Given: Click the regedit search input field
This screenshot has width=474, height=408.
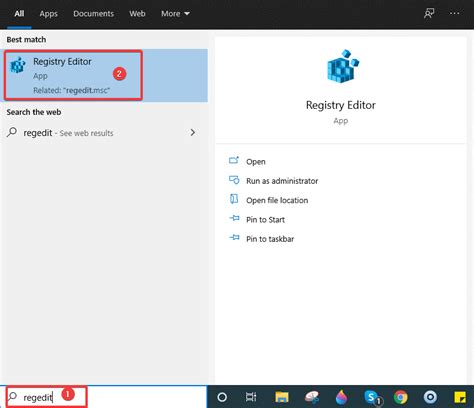Looking at the screenshot, I should point(106,397).
